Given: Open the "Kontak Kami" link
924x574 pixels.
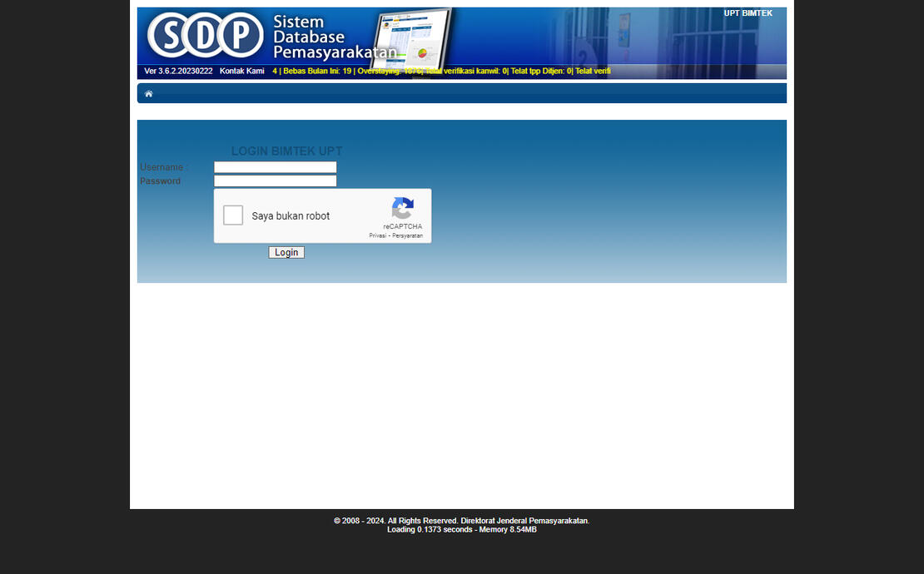Looking at the screenshot, I should coord(241,71).
